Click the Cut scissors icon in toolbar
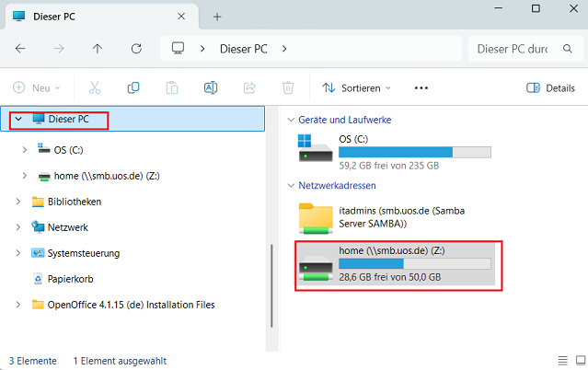The width and height of the screenshot is (588, 370). (x=94, y=87)
